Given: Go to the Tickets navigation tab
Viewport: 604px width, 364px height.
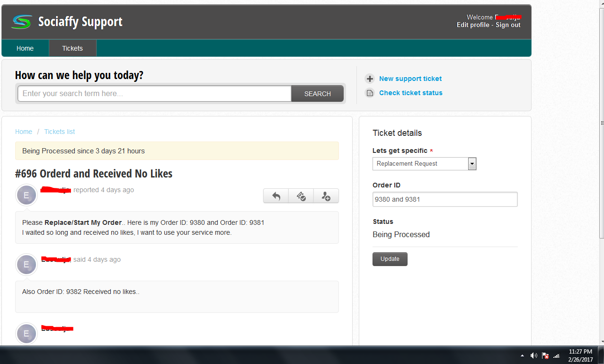Looking at the screenshot, I should click(72, 48).
